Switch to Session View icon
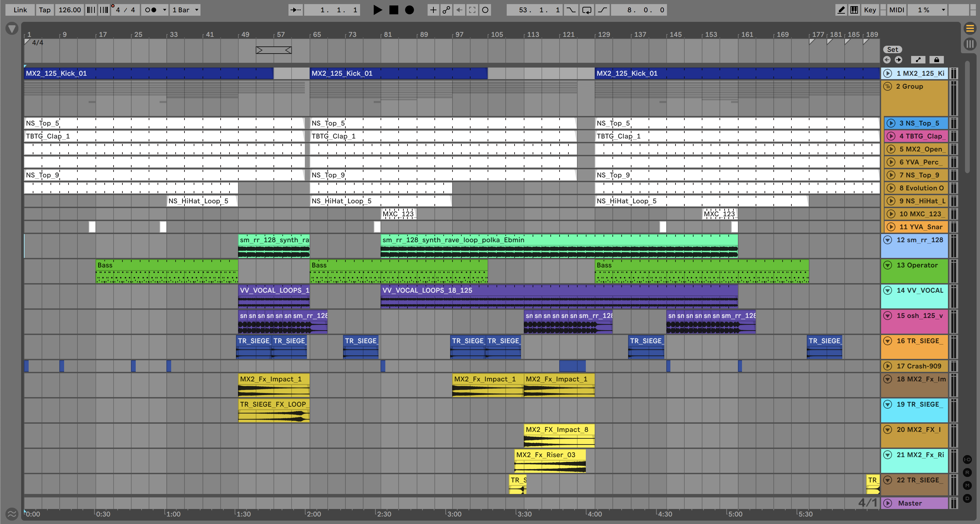 (970, 44)
